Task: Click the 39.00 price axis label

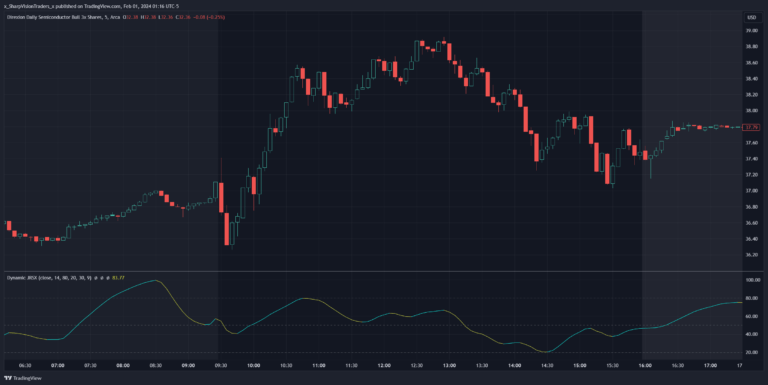Action: [751, 31]
